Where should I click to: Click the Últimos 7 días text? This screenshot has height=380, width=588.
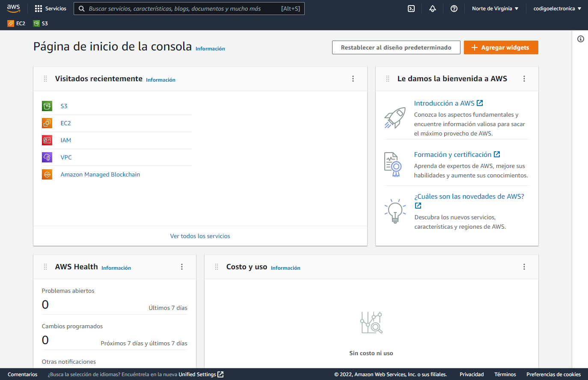click(x=168, y=308)
